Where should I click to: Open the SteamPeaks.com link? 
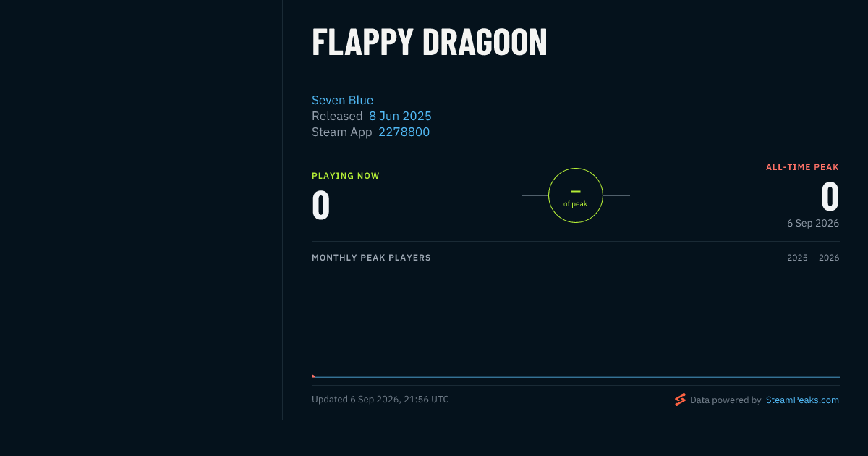(802, 400)
